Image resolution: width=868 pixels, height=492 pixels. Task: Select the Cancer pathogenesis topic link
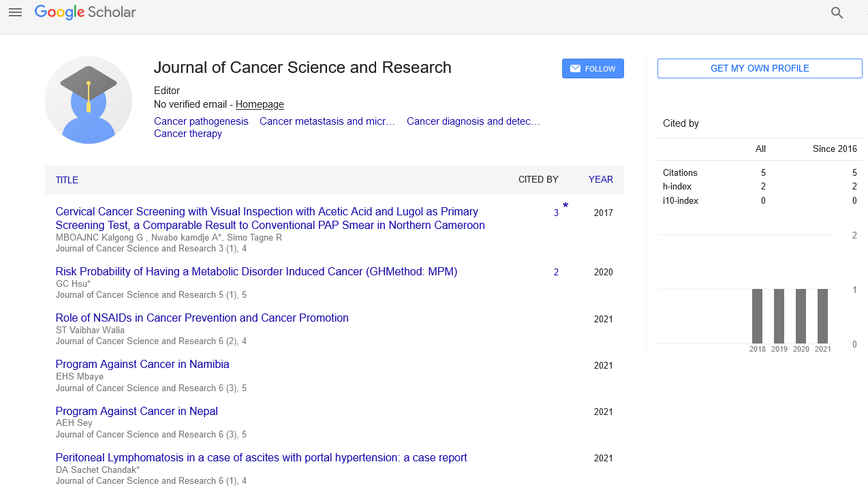pos(201,121)
